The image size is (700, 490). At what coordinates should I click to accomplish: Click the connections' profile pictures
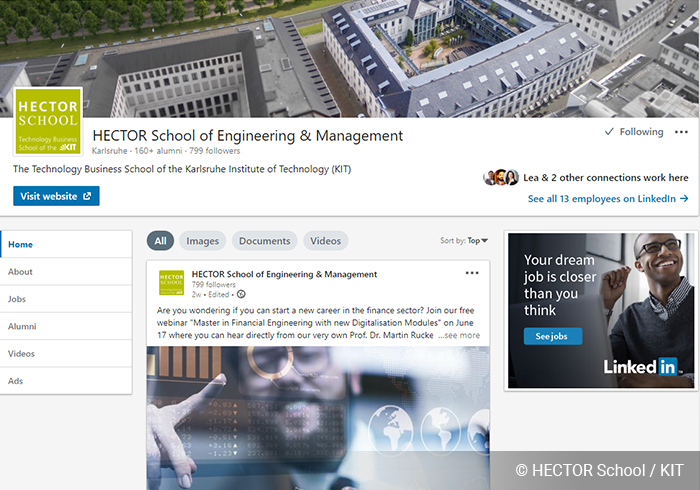(501, 178)
